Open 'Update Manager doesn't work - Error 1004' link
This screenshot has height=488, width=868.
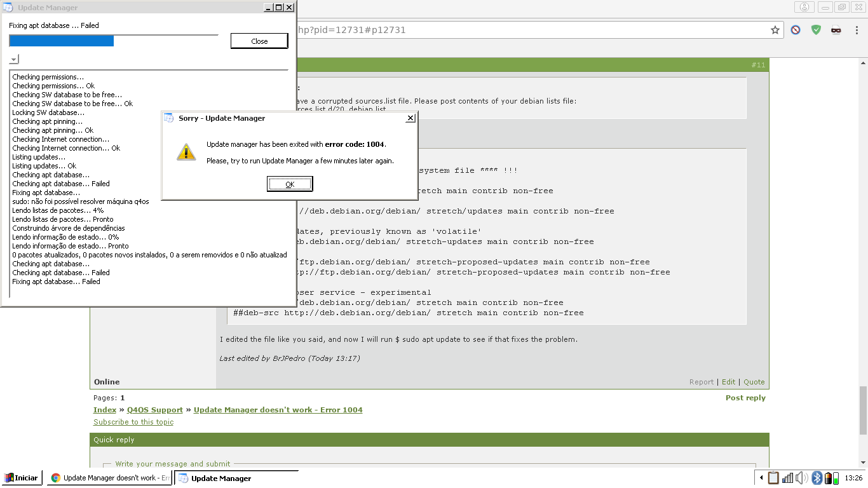tap(278, 410)
